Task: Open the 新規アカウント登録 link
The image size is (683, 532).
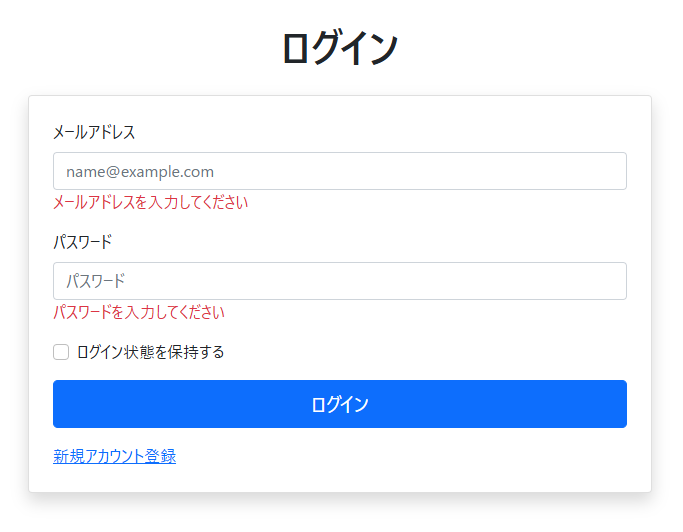Action: pyautogui.click(x=114, y=456)
